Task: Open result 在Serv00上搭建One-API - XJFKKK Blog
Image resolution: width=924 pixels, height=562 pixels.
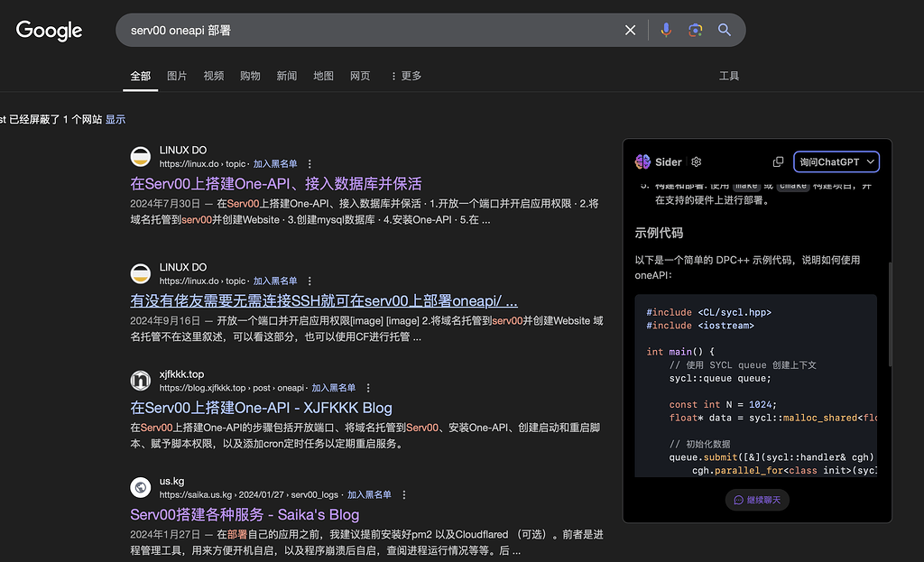Action: pos(261,409)
